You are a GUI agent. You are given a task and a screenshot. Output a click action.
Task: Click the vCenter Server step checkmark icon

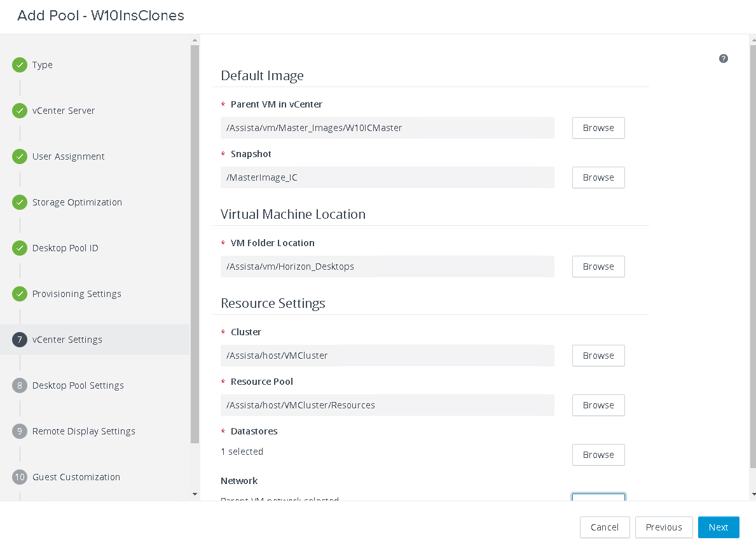pyautogui.click(x=20, y=111)
